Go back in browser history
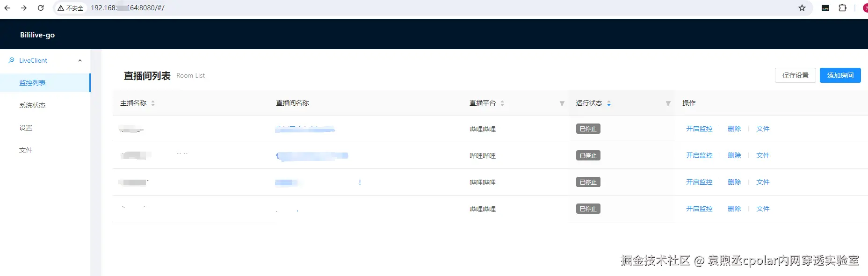This screenshot has height=276, width=868. point(7,8)
